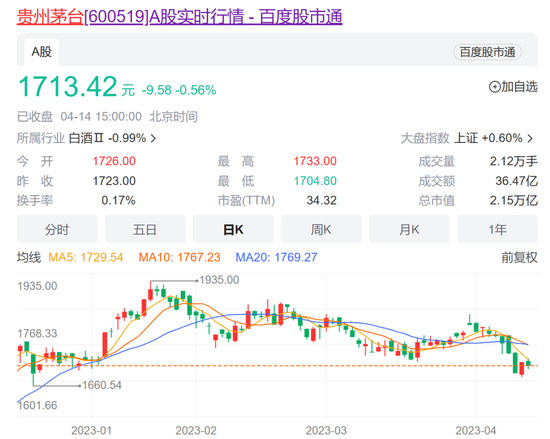550x439 pixels.
Task: Click the MA20: 1769.27 legend label
Action: click(x=276, y=257)
